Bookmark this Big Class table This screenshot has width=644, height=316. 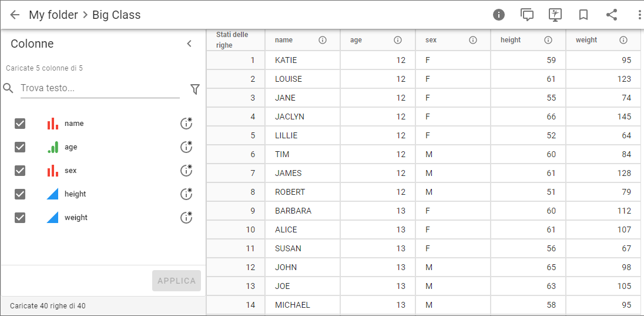click(583, 15)
